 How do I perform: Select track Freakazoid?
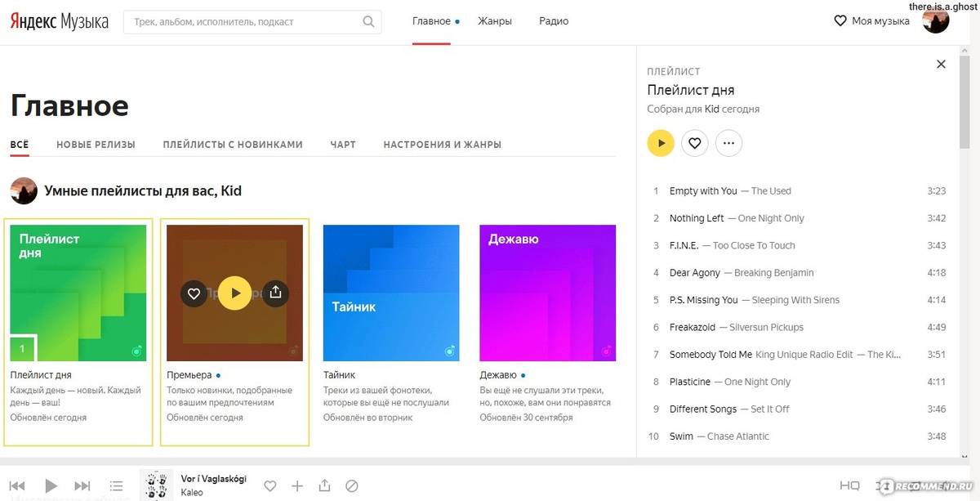pos(693,327)
